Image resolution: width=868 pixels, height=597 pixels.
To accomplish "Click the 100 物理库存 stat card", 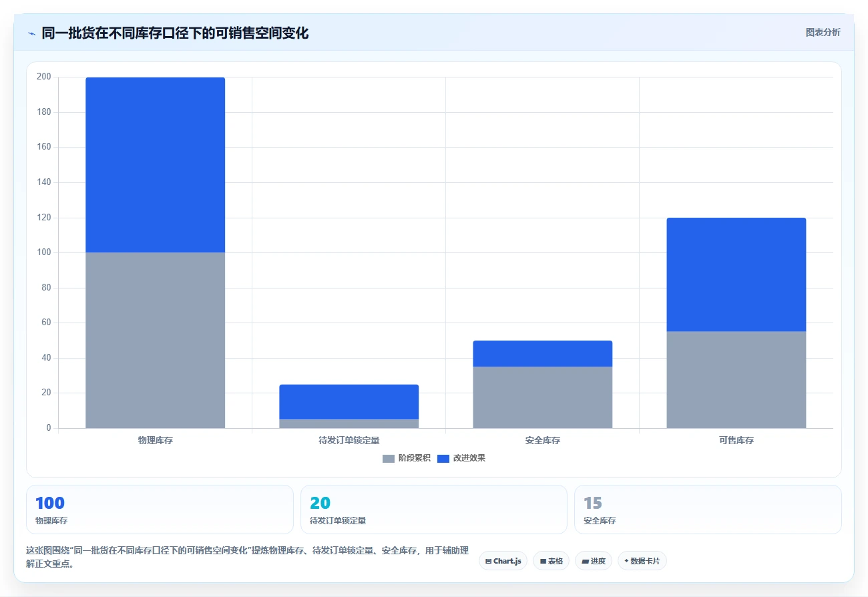I will coord(160,510).
